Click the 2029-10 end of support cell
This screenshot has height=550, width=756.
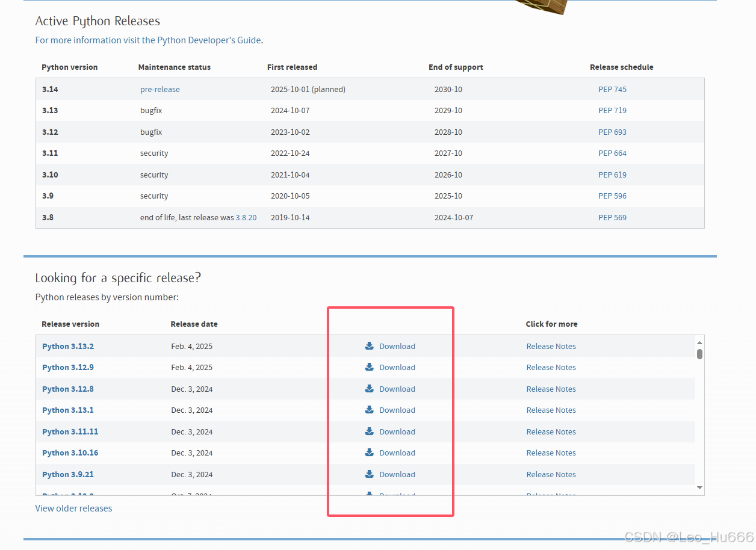tap(448, 110)
